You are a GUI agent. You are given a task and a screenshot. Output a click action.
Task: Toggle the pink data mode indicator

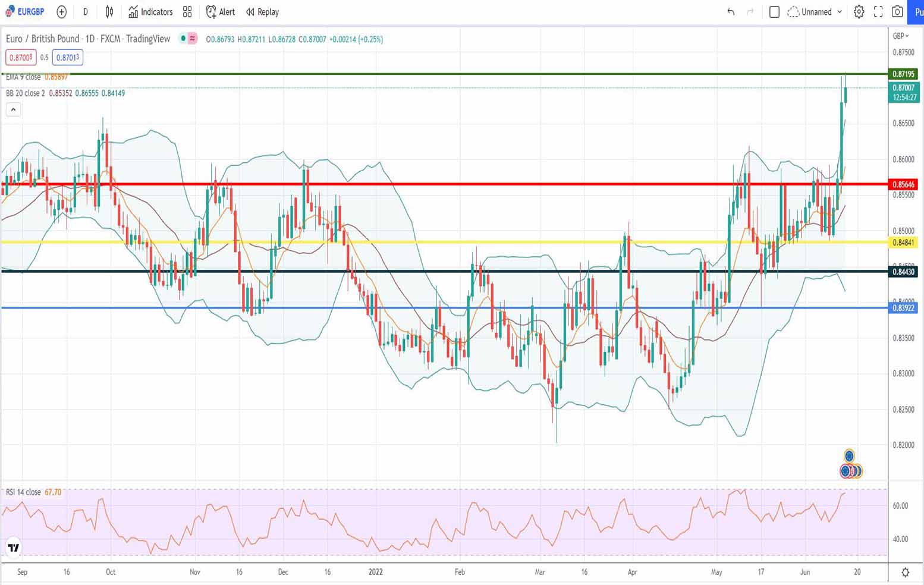tap(193, 39)
